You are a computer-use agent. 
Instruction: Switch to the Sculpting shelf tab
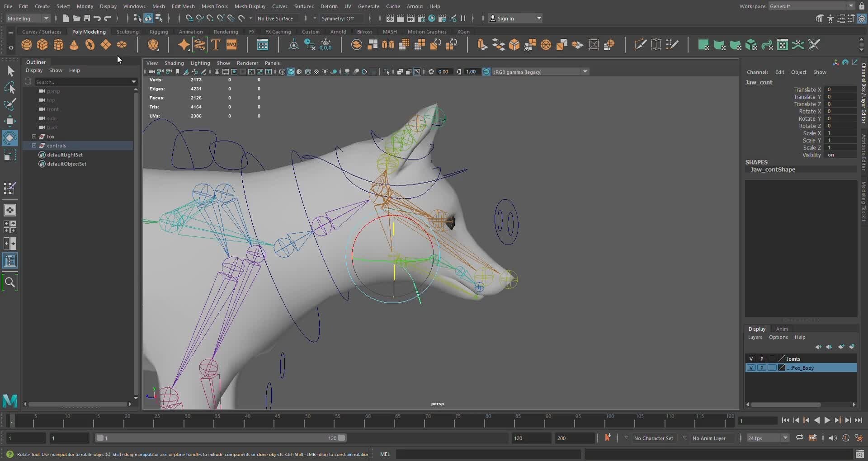tap(127, 32)
